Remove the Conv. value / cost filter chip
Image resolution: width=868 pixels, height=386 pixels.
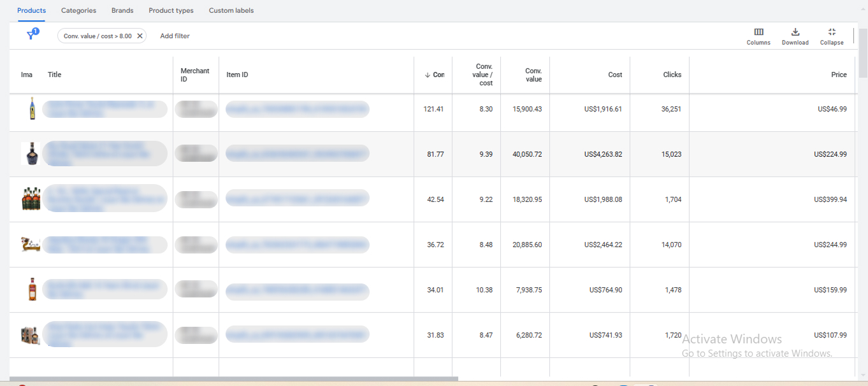click(140, 36)
